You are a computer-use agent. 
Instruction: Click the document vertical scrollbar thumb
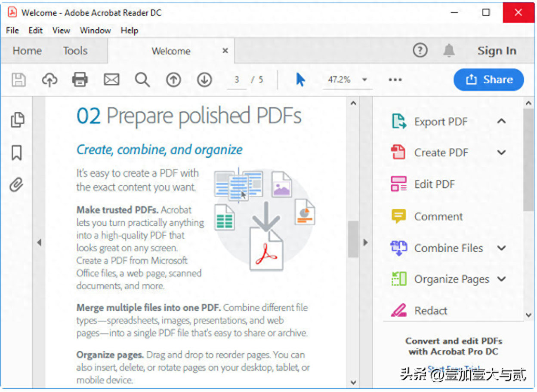[x=353, y=239]
